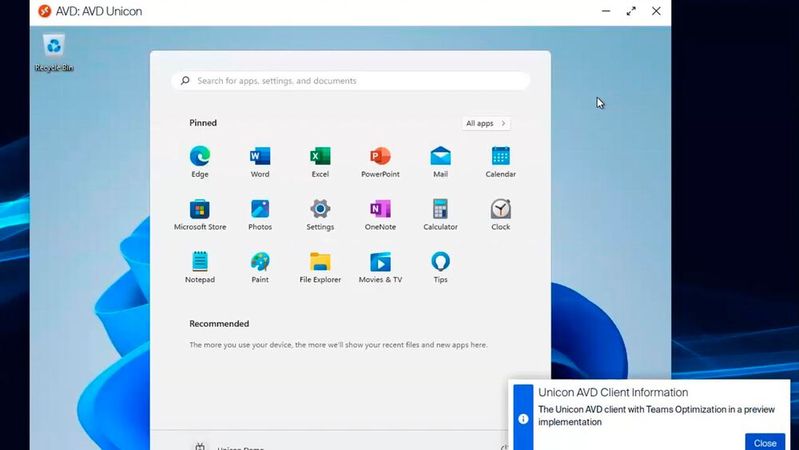Viewport: 799px width, 450px height.
Task: Click the Recommended section heading
Action: pyautogui.click(x=219, y=324)
